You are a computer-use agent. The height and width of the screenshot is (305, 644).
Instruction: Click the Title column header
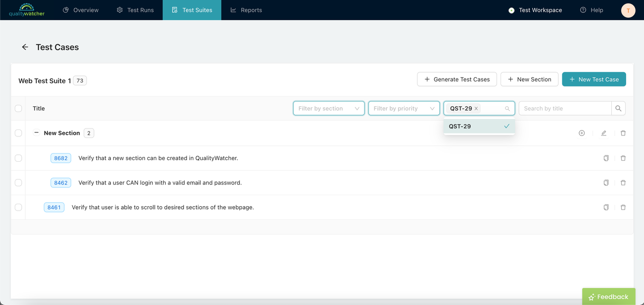click(39, 108)
